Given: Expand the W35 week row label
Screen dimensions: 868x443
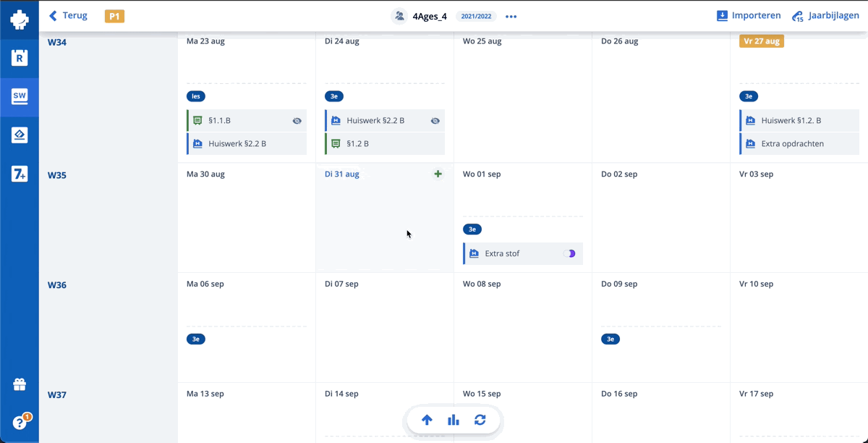Looking at the screenshot, I should point(57,175).
